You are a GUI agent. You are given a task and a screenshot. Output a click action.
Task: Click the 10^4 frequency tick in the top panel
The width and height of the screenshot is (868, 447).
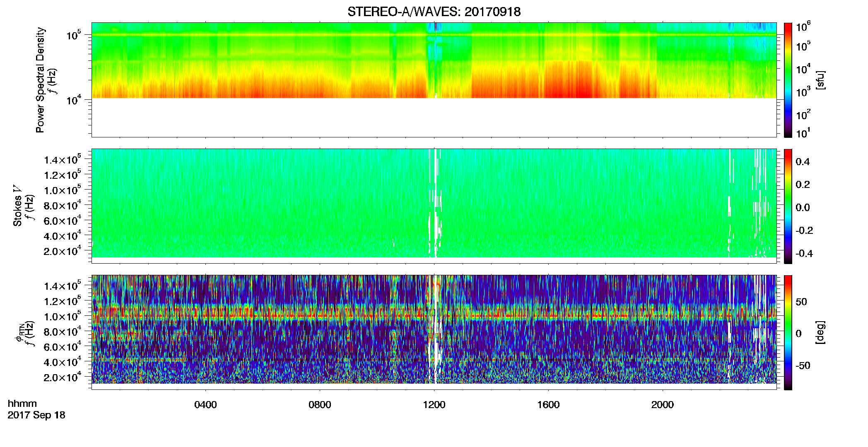coord(74,100)
